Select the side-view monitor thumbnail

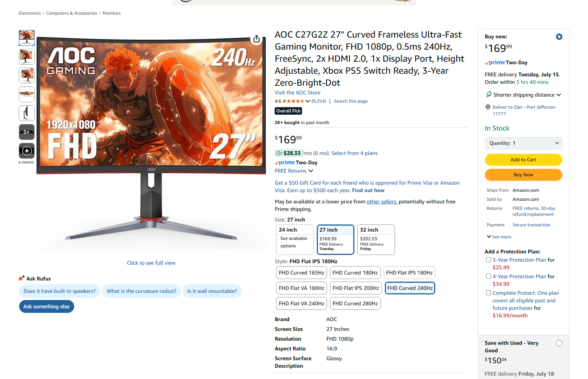tap(27, 113)
